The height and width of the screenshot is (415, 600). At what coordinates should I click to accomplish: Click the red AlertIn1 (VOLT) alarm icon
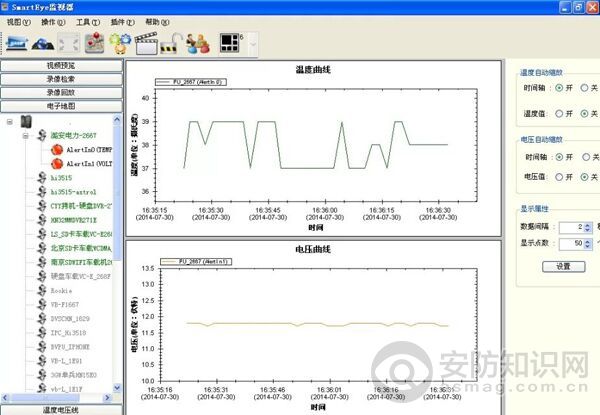coord(57,163)
